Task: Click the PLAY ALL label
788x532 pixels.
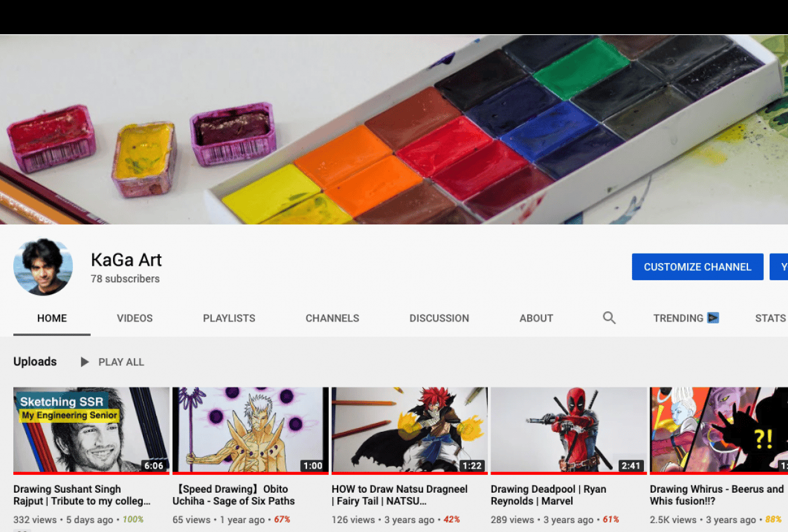Action: coord(121,361)
